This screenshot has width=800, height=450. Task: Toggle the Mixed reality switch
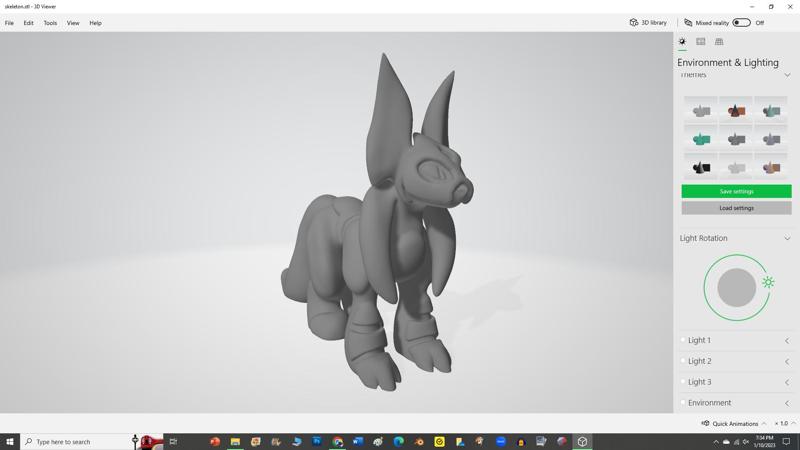click(741, 23)
